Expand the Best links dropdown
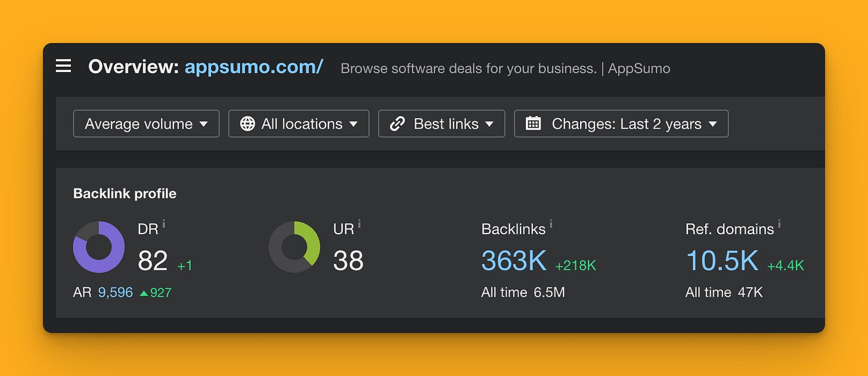The image size is (868, 376). tap(442, 123)
